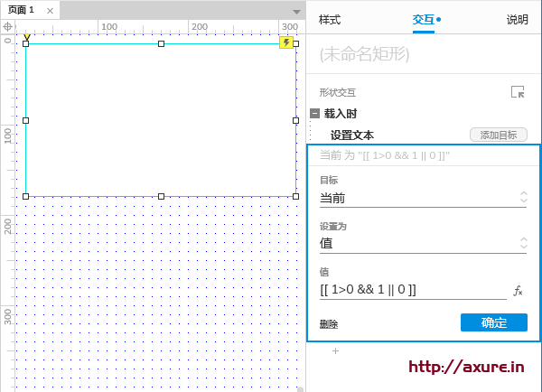Click the 添加目标 button

pyautogui.click(x=499, y=135)
